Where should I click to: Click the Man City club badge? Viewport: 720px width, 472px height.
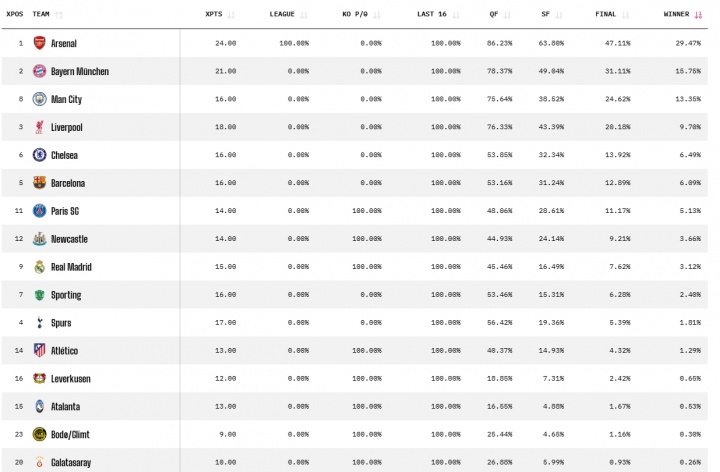click(39, 100)
